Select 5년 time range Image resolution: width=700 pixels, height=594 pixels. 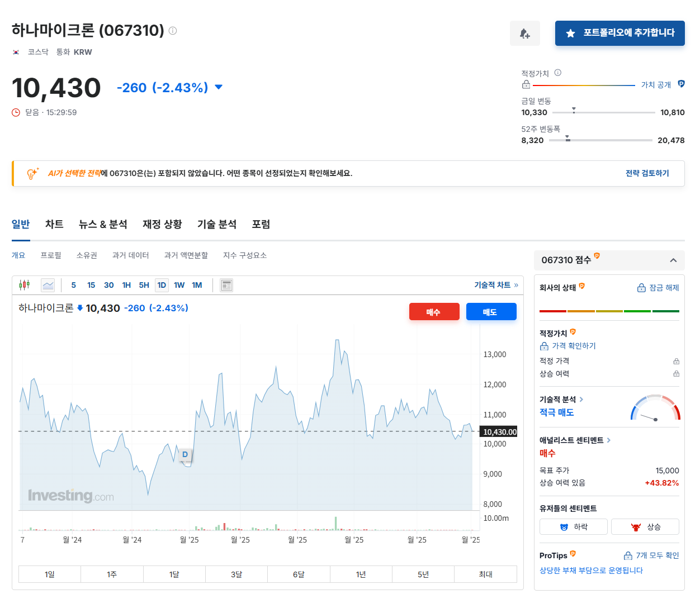click(423, 574)
